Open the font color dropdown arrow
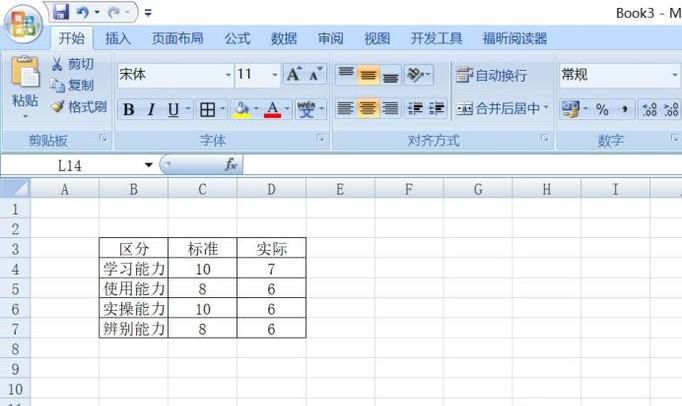Image resolution: width=682 pixels, height=406 pixels. point(287,109)
